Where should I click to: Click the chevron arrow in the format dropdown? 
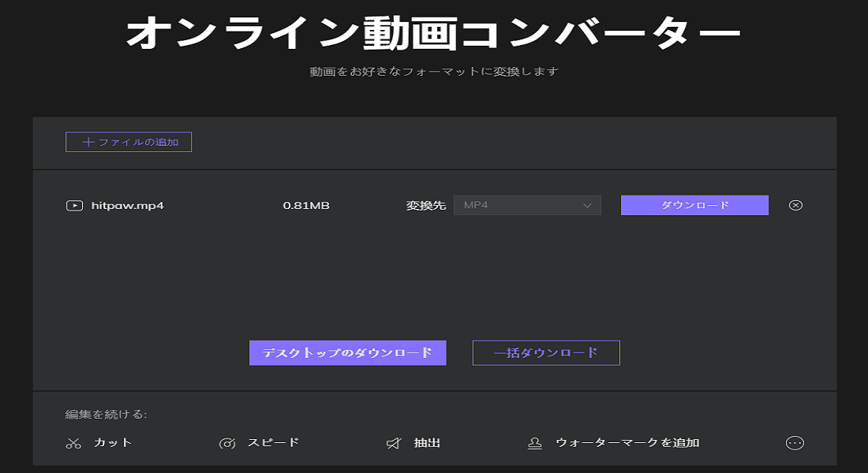pos(587,206)
